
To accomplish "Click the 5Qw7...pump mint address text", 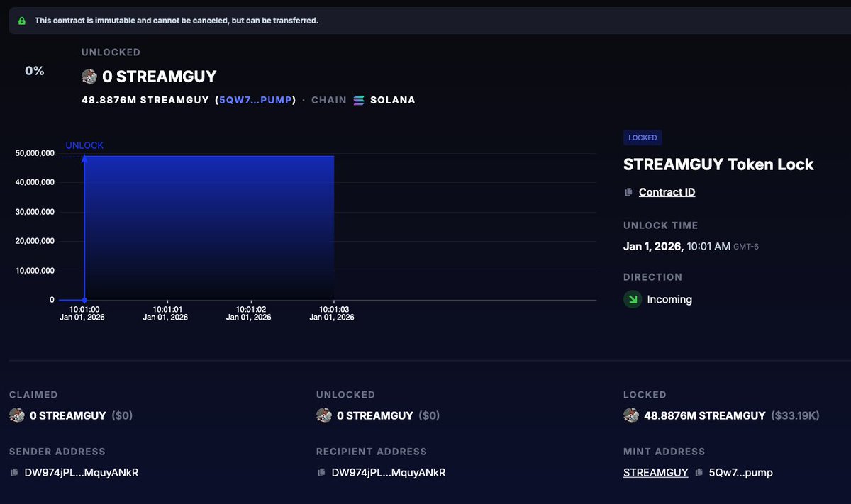I will (741, 473).
